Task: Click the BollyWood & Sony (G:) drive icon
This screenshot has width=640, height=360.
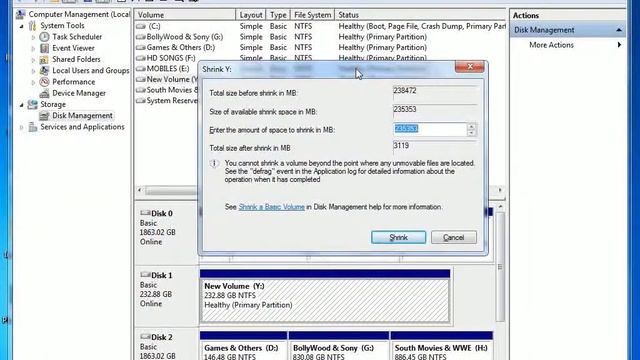Action: 141,37
